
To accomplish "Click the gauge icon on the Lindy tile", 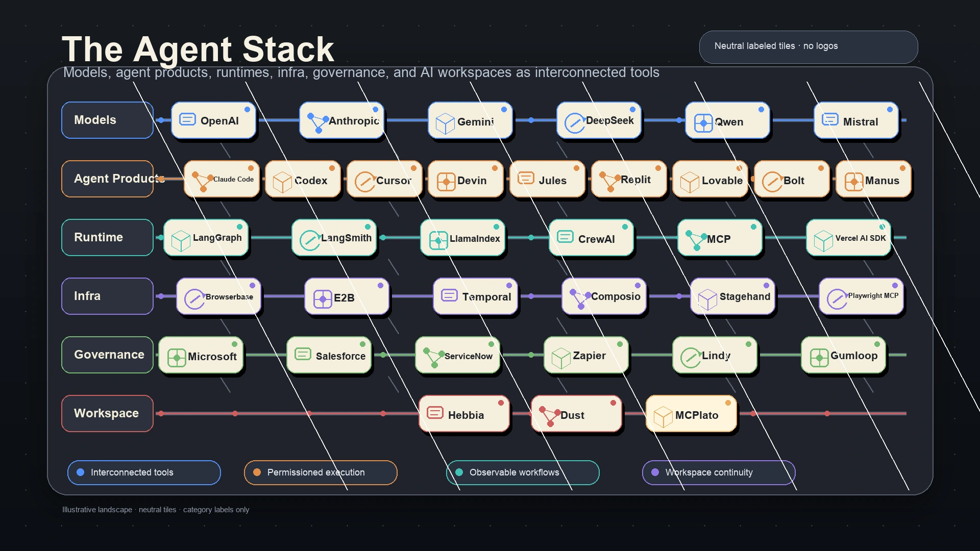I will point(691,358).
